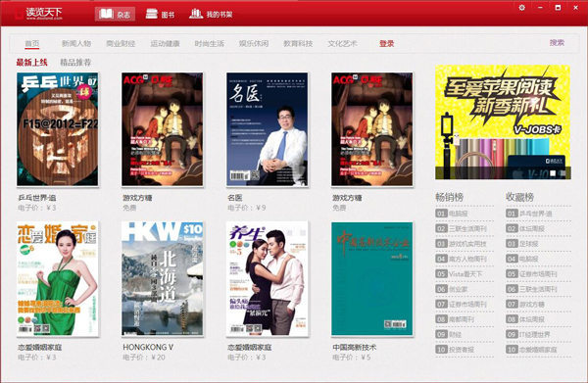Viewport: 588px width, 383px height.
Task: Switch to the 时尚生活 category
Action: tap(209, 43)
